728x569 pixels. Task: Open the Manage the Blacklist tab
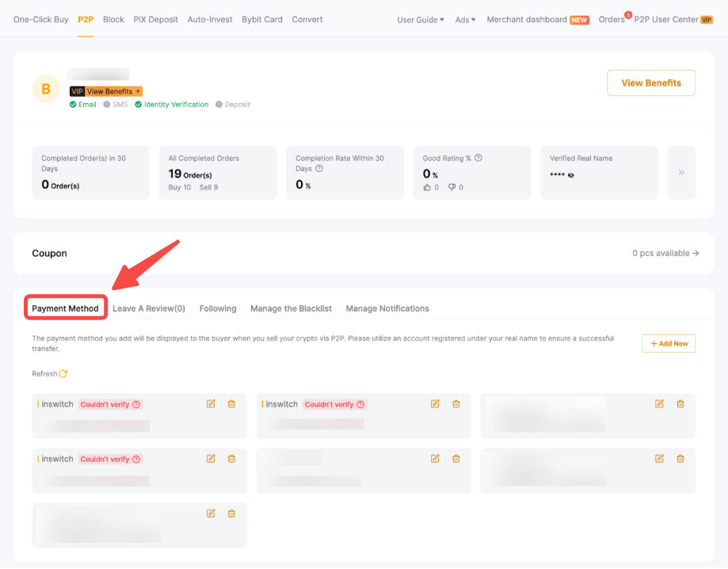pyautogui.click(x=291, y=308)
